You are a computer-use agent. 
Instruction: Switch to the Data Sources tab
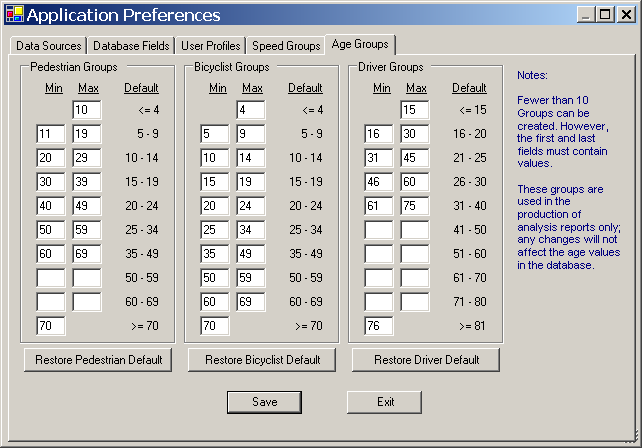[x=48, y=46]
